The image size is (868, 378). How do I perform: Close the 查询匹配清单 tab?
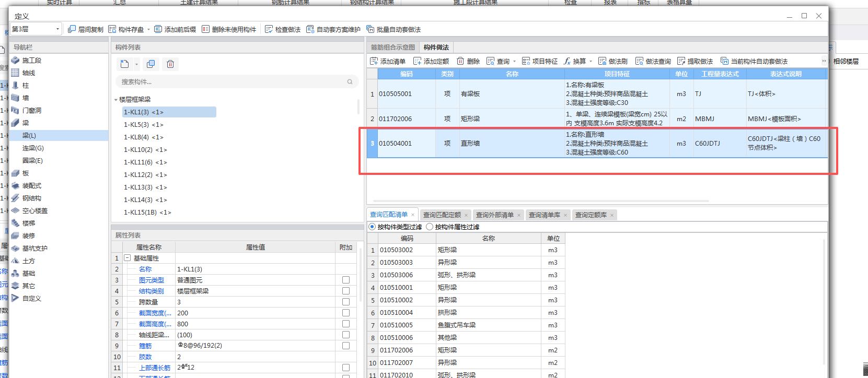[x=413, y=215]
